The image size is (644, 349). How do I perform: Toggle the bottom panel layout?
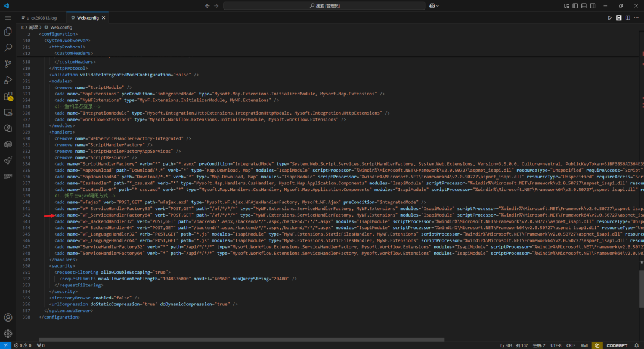(x=584, y=6)
